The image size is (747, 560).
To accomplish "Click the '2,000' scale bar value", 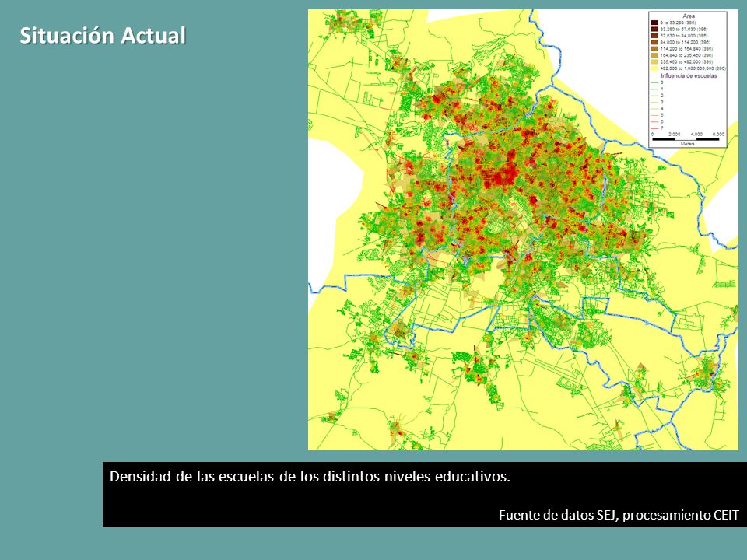I will (674, 135).
